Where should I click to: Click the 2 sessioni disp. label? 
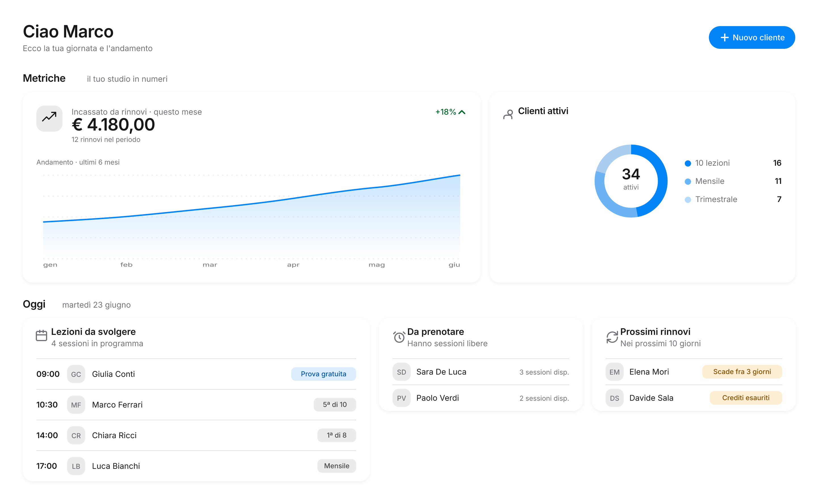[x=544, y=398]
